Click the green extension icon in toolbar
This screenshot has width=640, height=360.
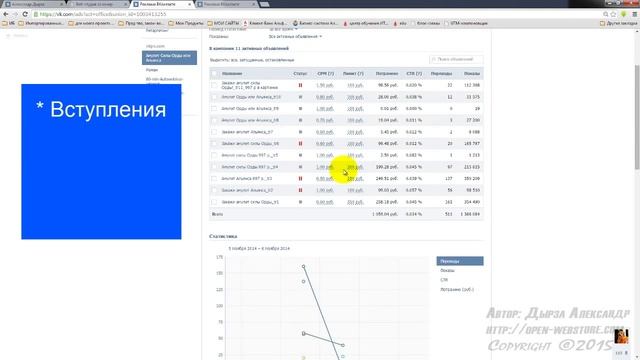click(623, 14)
